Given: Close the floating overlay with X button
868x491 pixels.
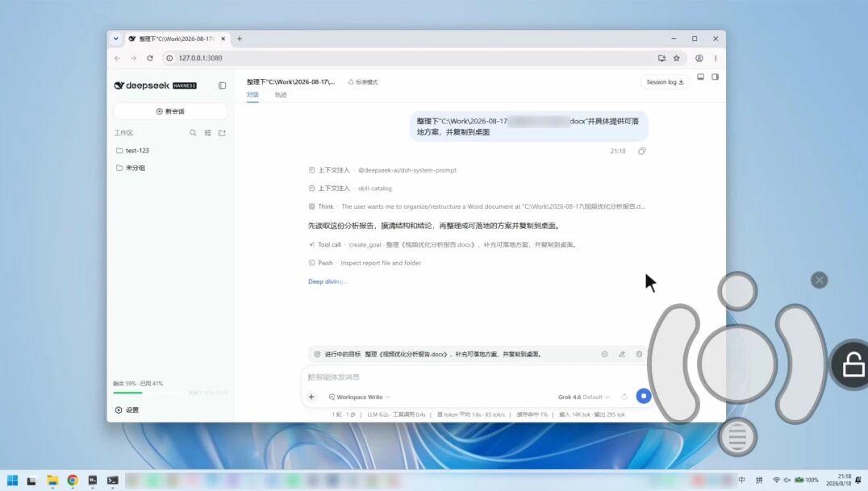Looking at the screenshot, I should [820, 280].
